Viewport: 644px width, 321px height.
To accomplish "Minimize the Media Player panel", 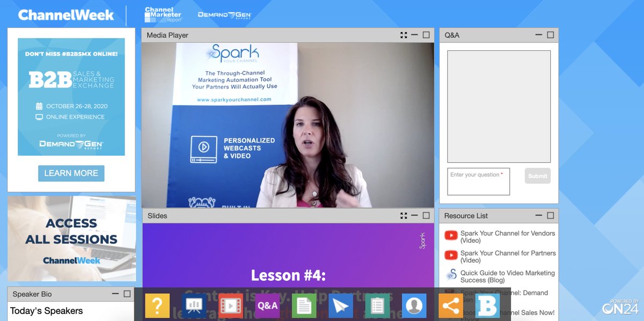I will (414, 35).
